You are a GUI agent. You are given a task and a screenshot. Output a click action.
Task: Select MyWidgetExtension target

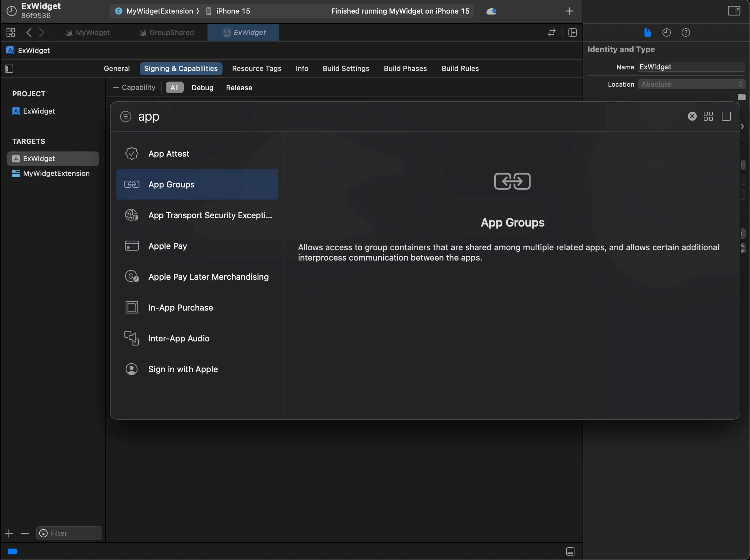56,173
